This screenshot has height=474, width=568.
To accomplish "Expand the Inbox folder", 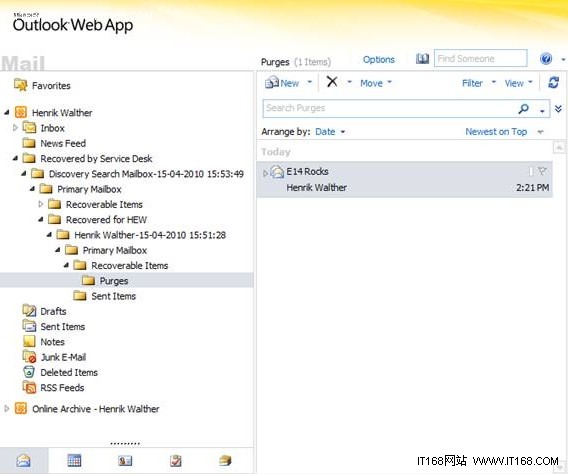I will click(x=15, y=127).
